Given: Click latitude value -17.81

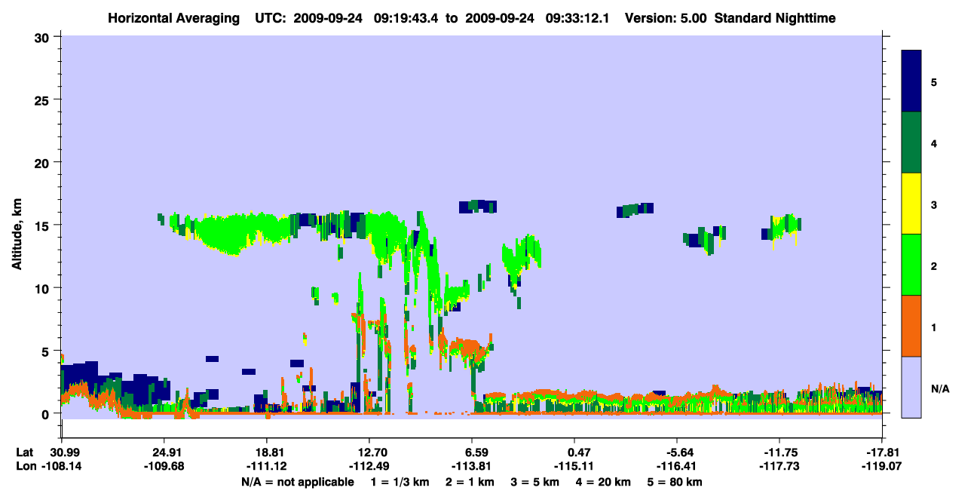Looking at the screenshot, I should pos(882,452).
